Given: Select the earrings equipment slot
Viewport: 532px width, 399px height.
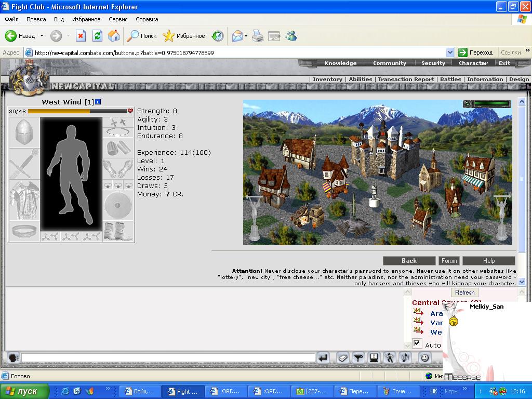Looking at the screenshot, I should pos(118,122).
